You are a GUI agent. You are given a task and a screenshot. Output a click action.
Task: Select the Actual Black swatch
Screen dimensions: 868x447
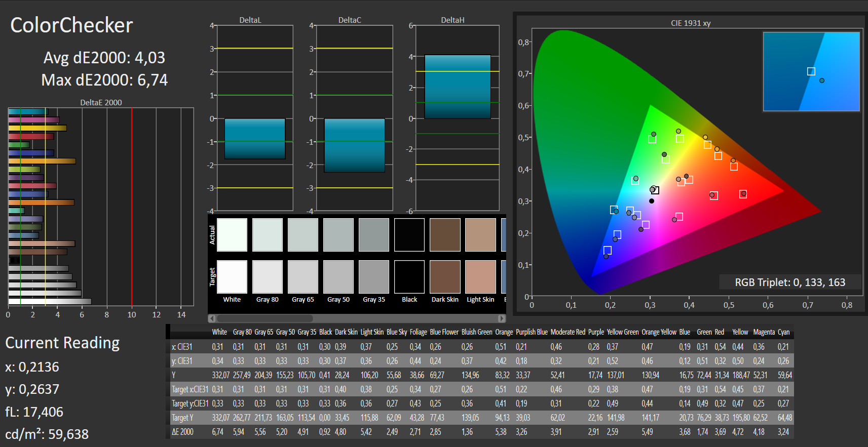(409, 235)
